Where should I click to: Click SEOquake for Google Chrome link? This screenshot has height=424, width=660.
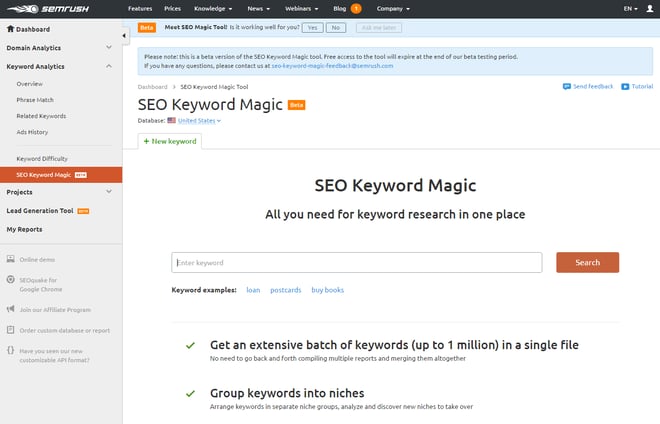tap(41, 285)
